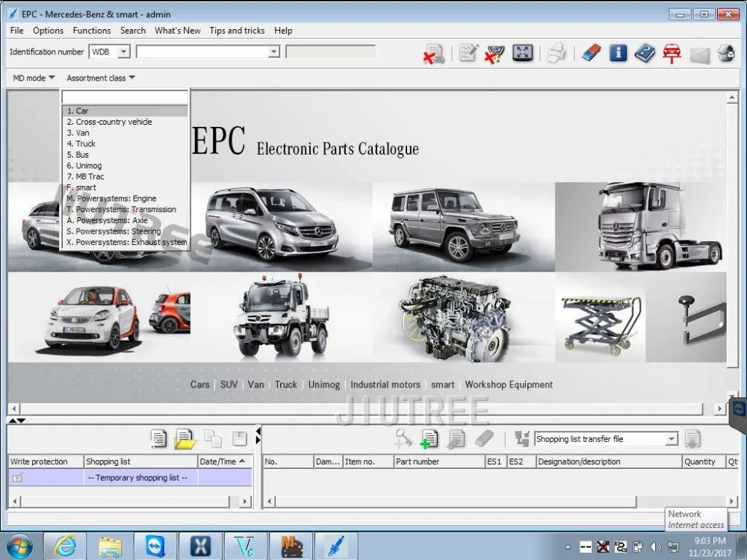
Task: Toggle write protection icon for temporary list
Action: 18,478
